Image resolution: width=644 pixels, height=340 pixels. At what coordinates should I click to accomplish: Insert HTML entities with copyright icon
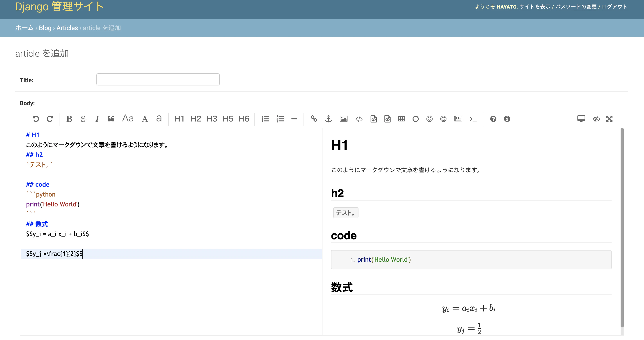coord(443,119)
